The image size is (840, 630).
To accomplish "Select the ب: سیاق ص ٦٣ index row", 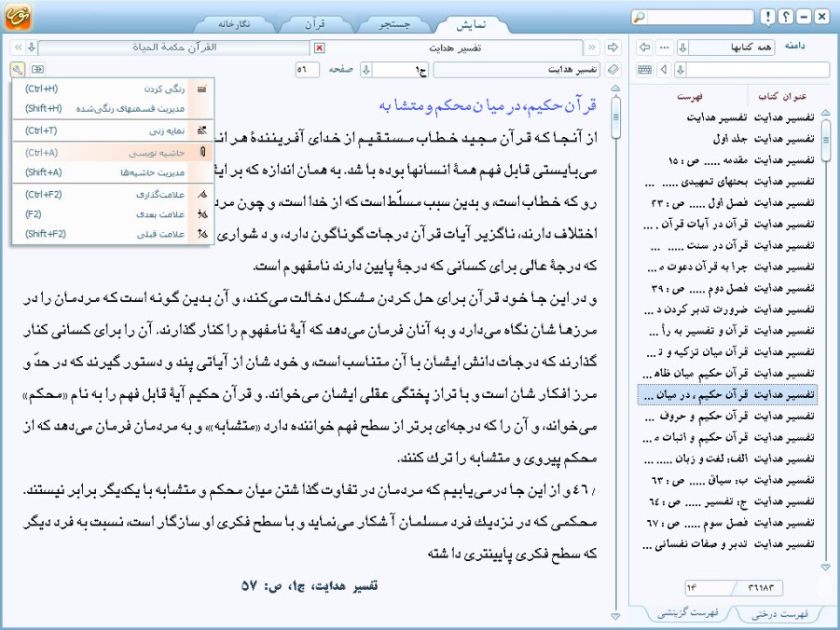I will coord(727,480).
